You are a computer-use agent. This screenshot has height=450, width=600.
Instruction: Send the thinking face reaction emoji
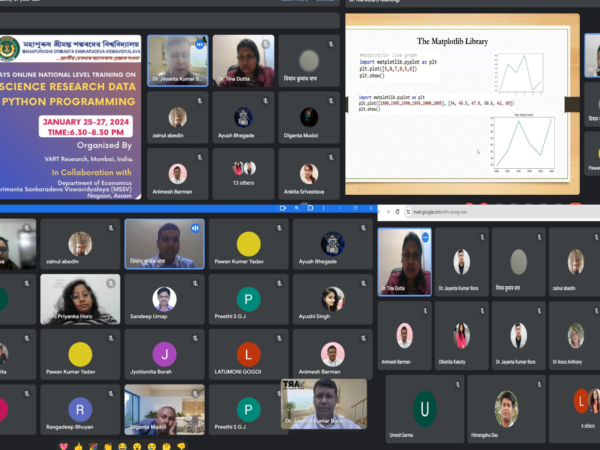[166, 446]
